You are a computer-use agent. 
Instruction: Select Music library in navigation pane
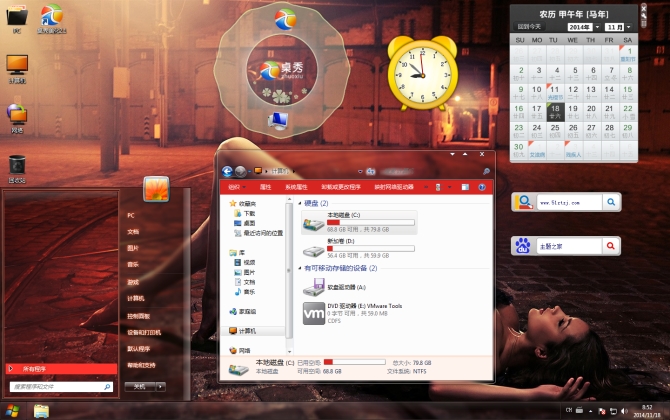tap(245, 292)
